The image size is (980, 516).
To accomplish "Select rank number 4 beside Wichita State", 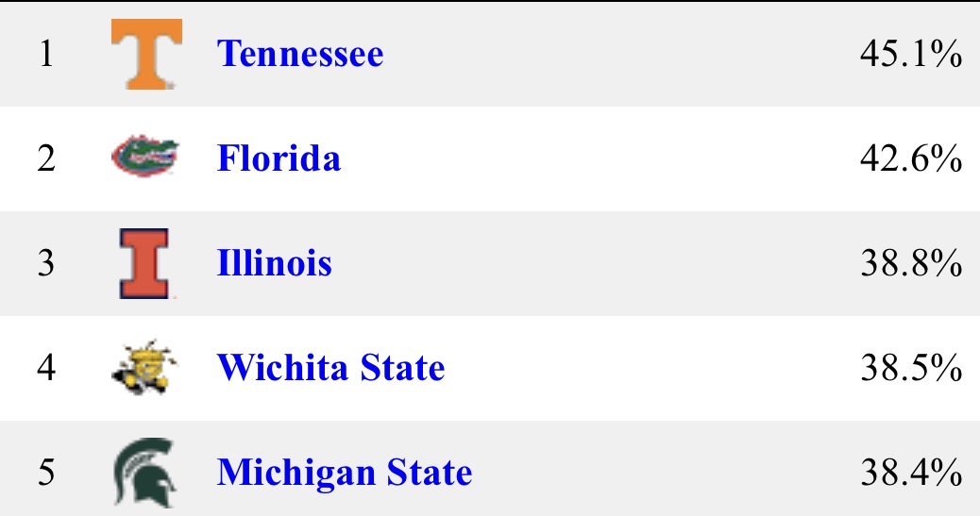I will click(46, 368).
